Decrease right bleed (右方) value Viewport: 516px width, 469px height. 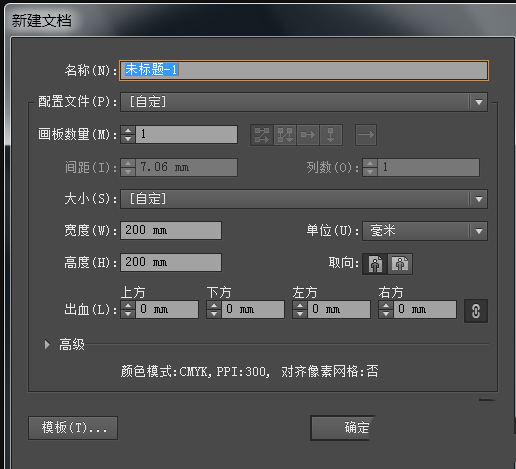[x=386, y=314]
